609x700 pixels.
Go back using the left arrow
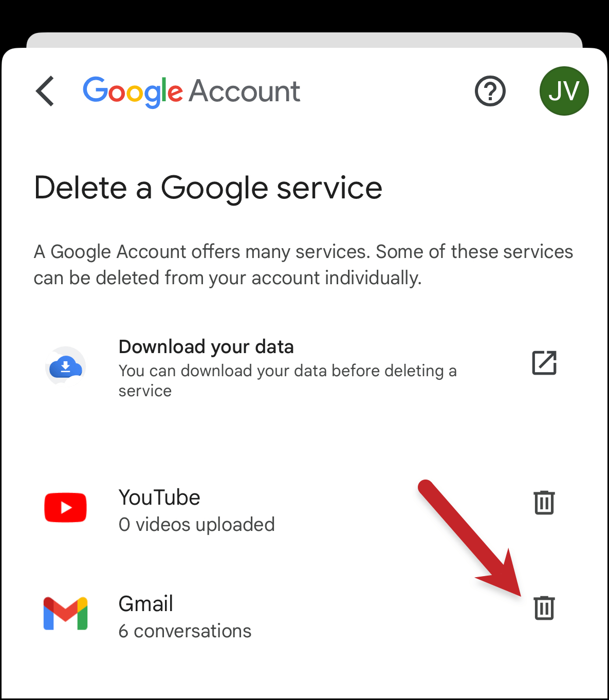[x=45, y=91]
